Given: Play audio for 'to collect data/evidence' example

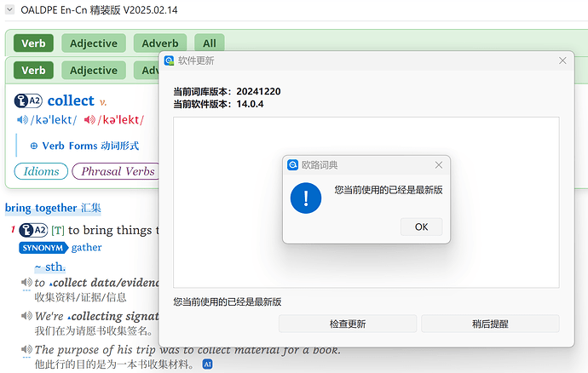Looking at the screenshot, I should coord(26,282).
